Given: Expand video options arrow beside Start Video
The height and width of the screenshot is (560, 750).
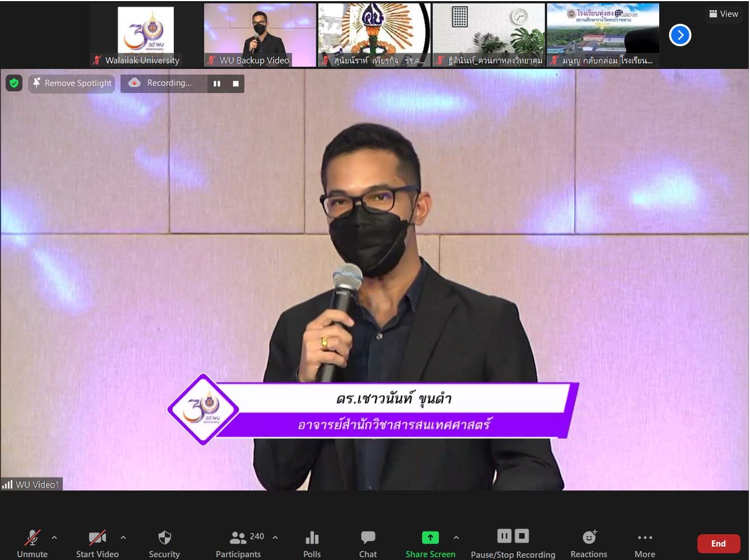Looking at the screenshot, I should [123, 538].
